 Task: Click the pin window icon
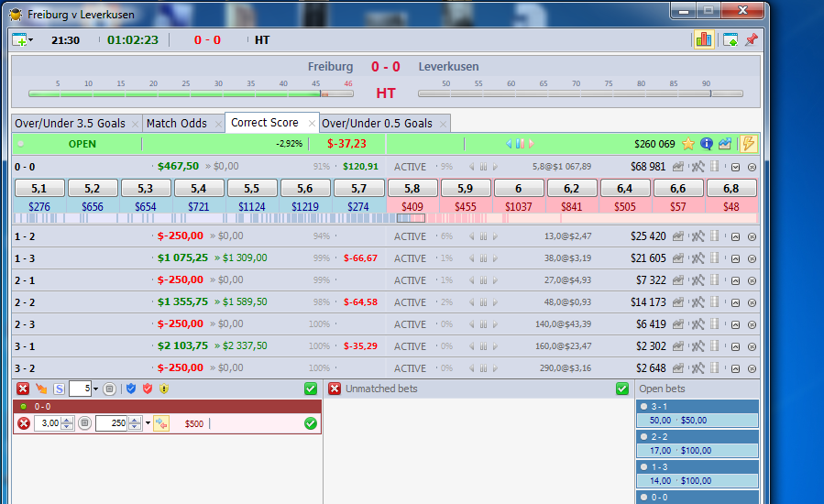pyautogui.click(x=751, y=39)
